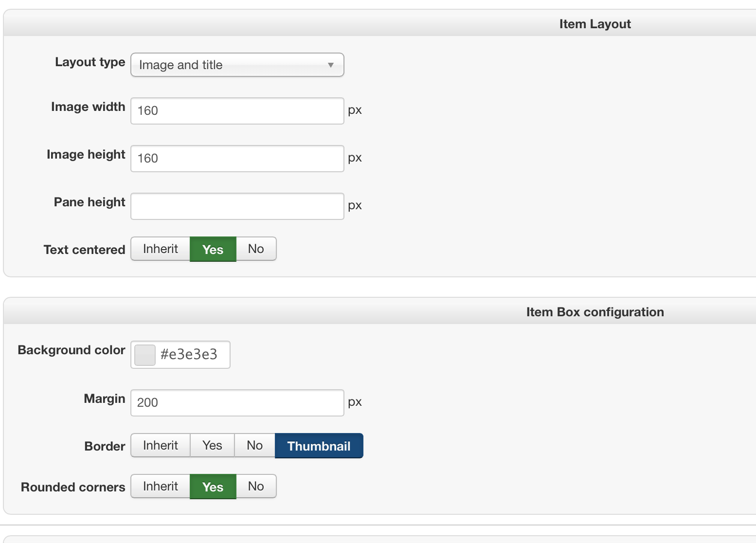Select Thumbnail border style

[x=319, y=446]
